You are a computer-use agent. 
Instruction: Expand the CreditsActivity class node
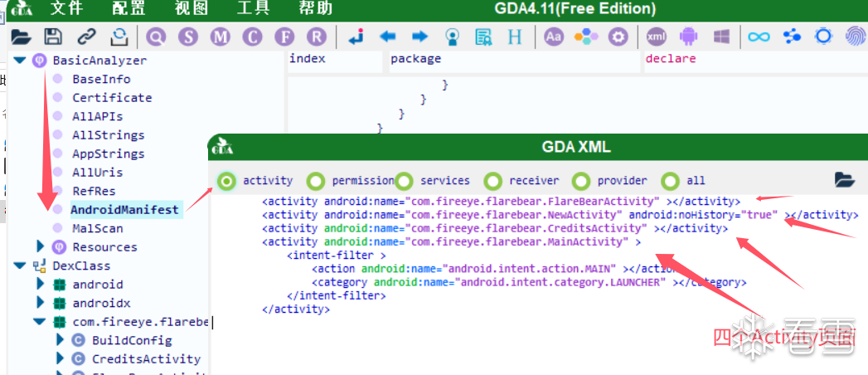point(60,359)
